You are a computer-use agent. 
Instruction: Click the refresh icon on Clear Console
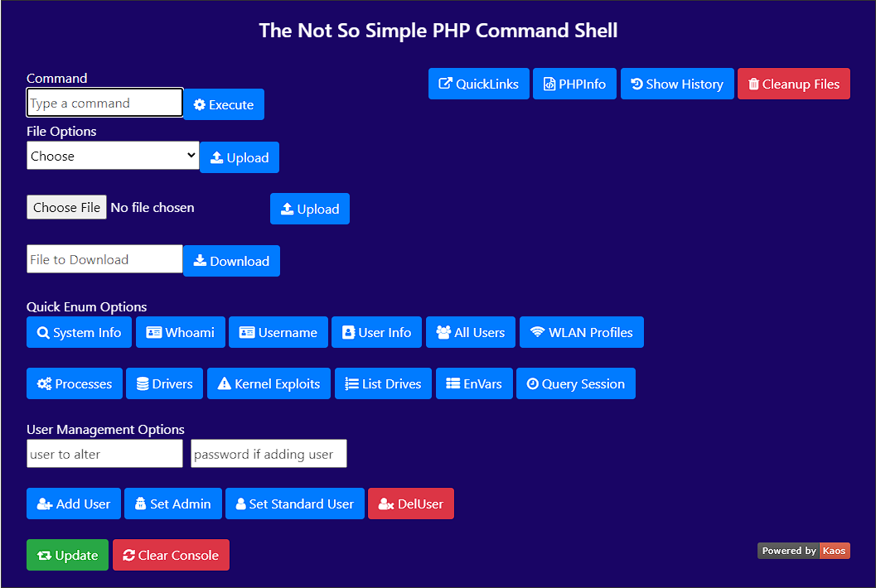128,556
